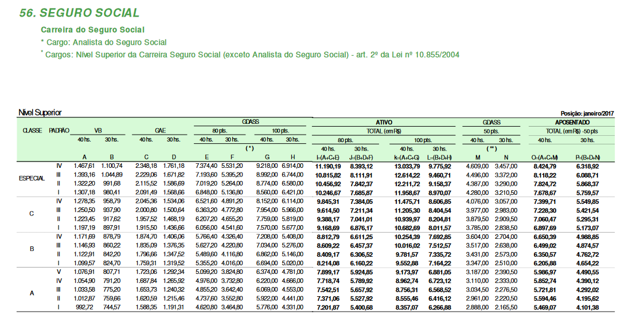Click the "Posição: janeiro/2017" date label
Screen dimensions: 644x334
pyautogui.click(x=587, y=113)
